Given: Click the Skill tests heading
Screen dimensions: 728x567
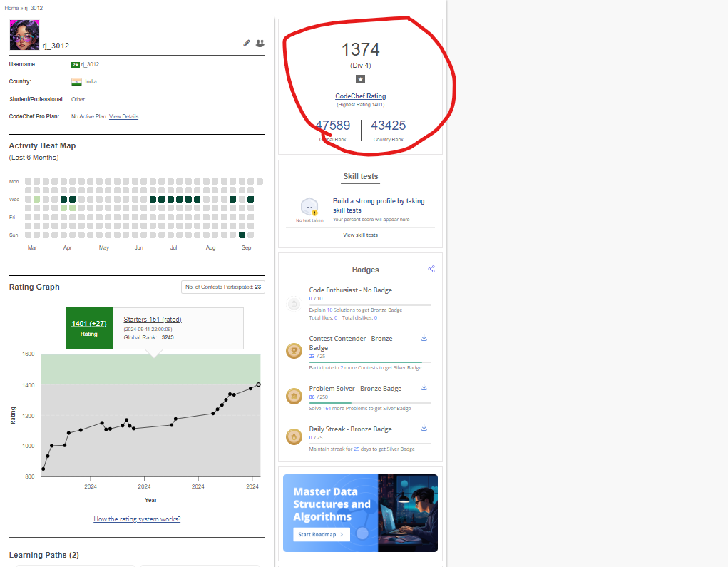Looking at the screenshot, I should 361,176.
